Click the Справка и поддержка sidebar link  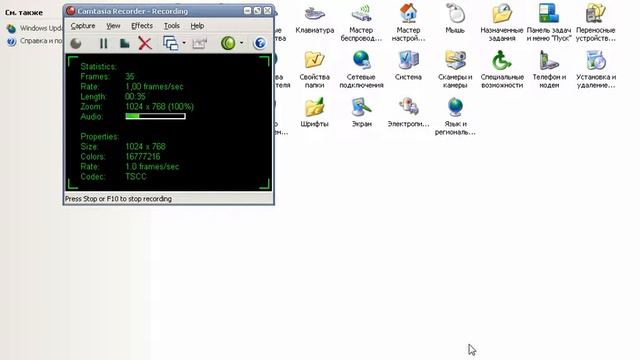pos(34,41)
